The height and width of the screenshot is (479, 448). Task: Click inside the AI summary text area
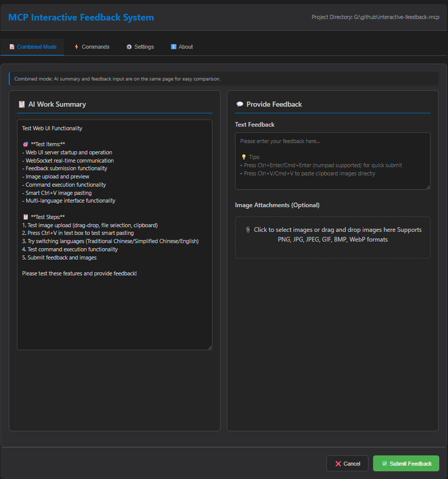[x=114, y=308]
